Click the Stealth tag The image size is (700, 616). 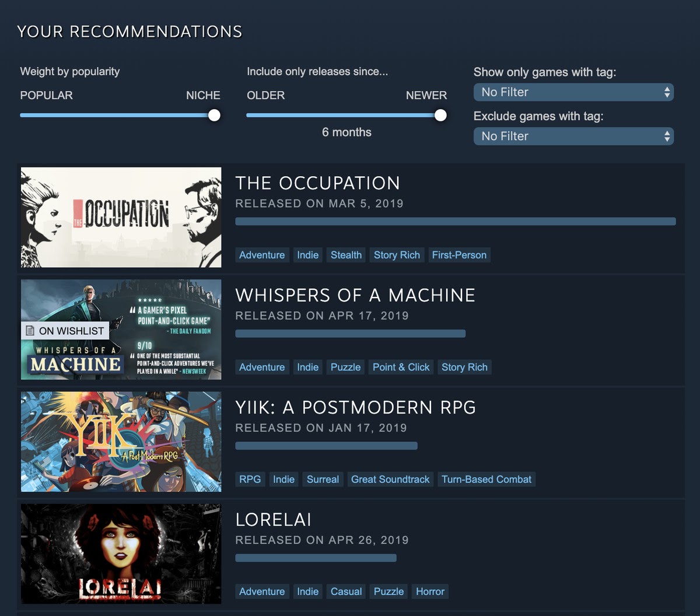[x=346, y=255]
